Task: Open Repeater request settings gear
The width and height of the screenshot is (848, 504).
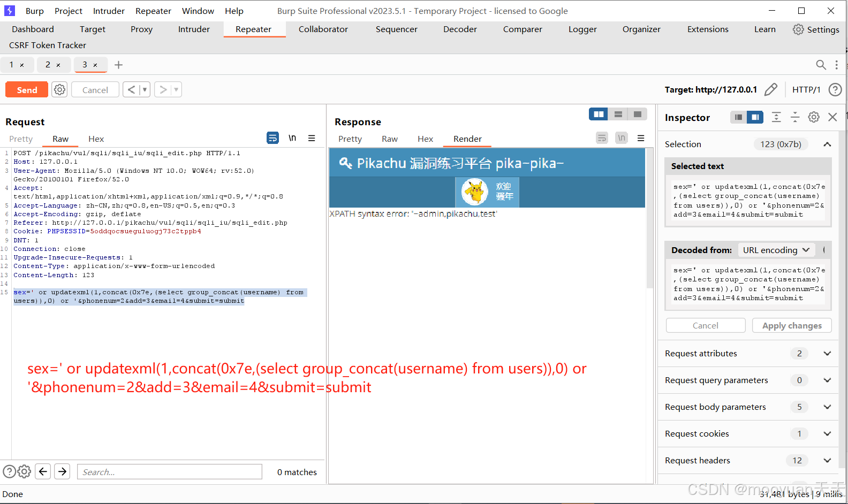Action: (x=59, y=89)
